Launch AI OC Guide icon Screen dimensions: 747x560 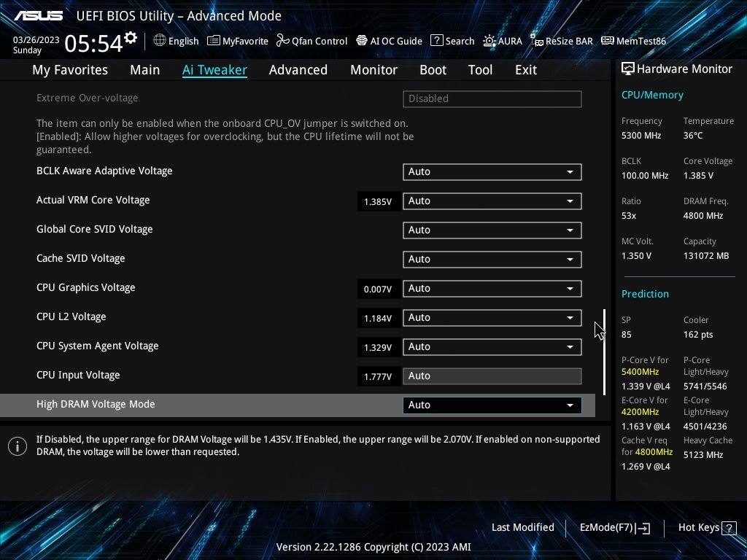362,41
